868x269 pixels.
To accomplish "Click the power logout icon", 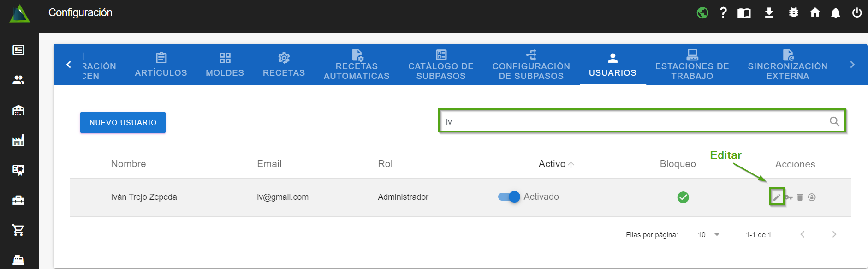I will [x=857, y=12].
